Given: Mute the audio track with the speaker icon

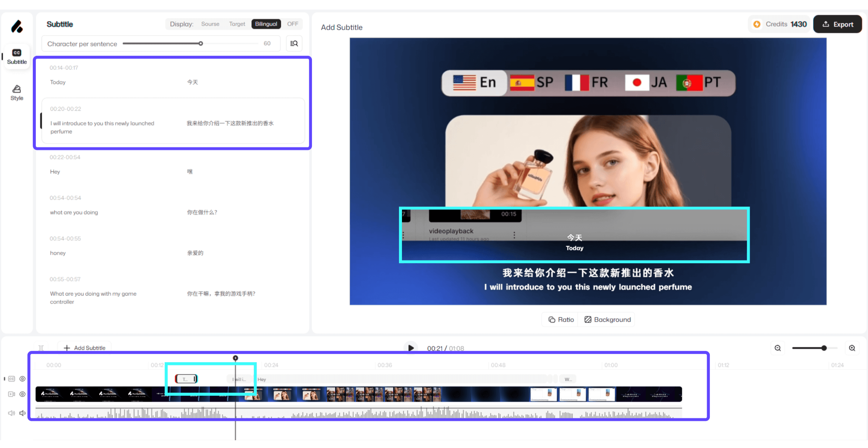Looking at the screenshot, I should [22, 413].
